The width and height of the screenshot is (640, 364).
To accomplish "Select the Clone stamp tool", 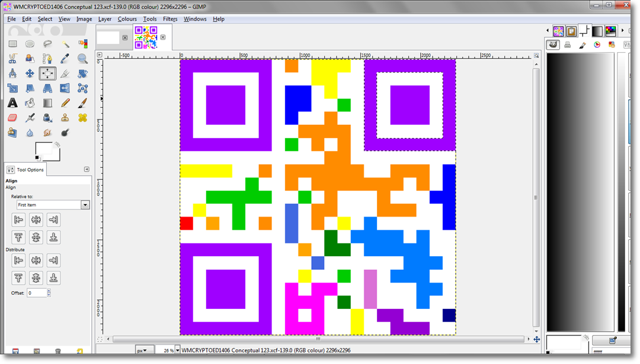I will pyautogui.click(x=65, y=118).
